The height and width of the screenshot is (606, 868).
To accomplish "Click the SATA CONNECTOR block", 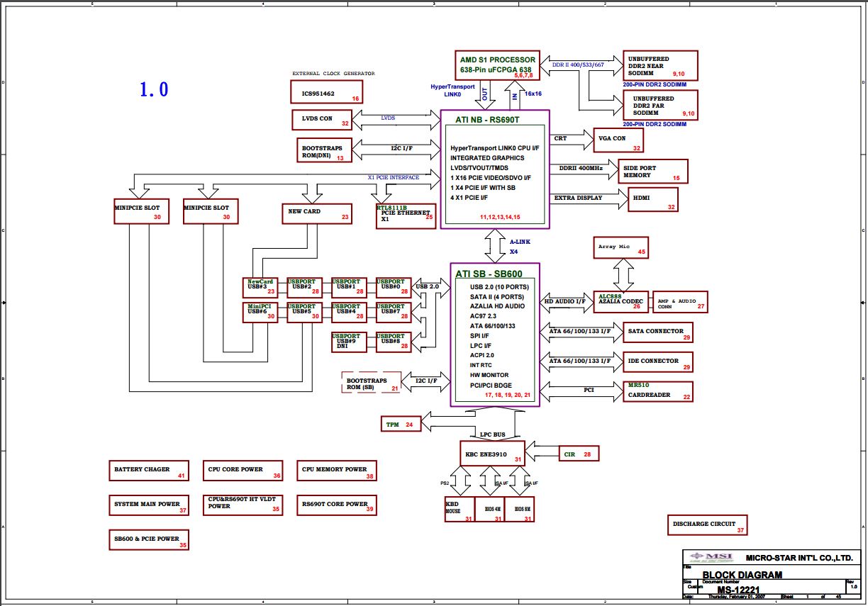I will (657, 332).
